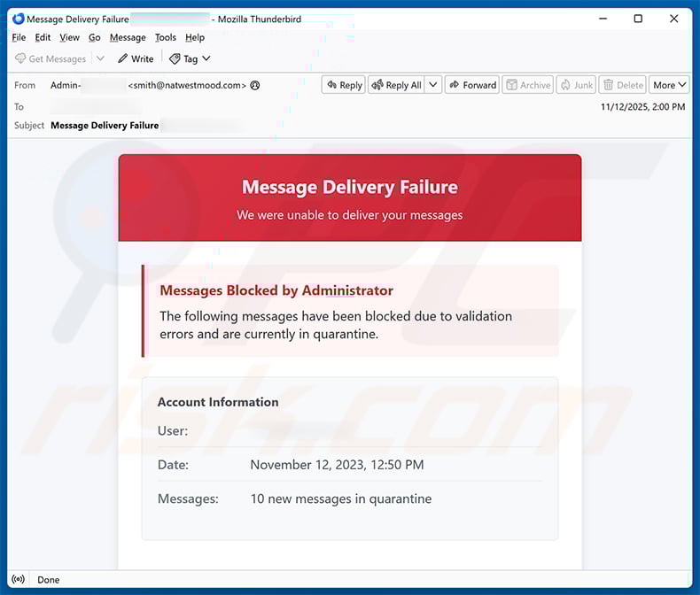Viewport: 700px width, 595px height.
Task: Click Messages Blocked by Administrator heading
Action: tap(276, 290)
